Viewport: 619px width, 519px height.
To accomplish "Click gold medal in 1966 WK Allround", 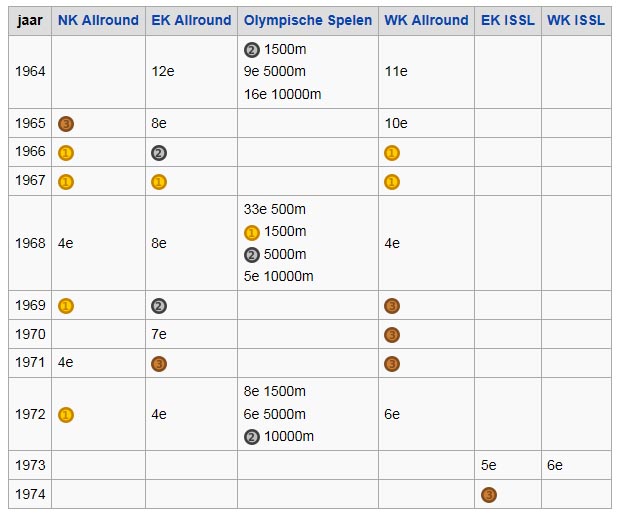I will click(x=392, y=153).
